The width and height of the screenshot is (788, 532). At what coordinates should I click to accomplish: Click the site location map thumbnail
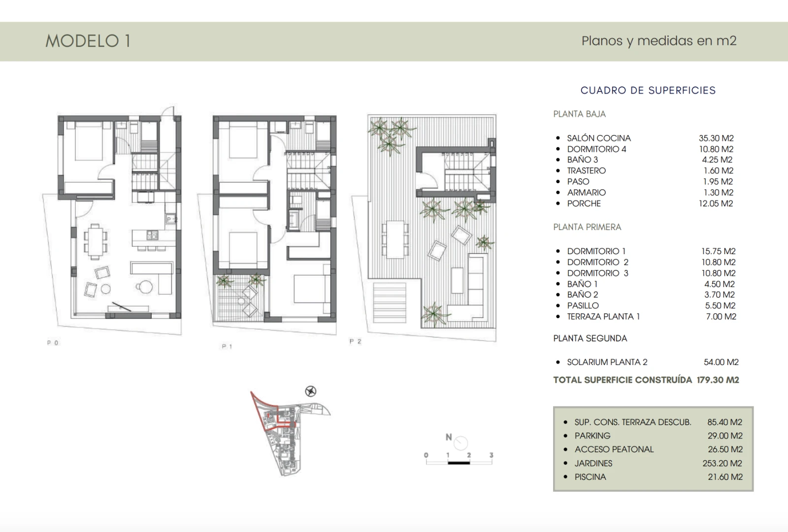coord(288,433)
